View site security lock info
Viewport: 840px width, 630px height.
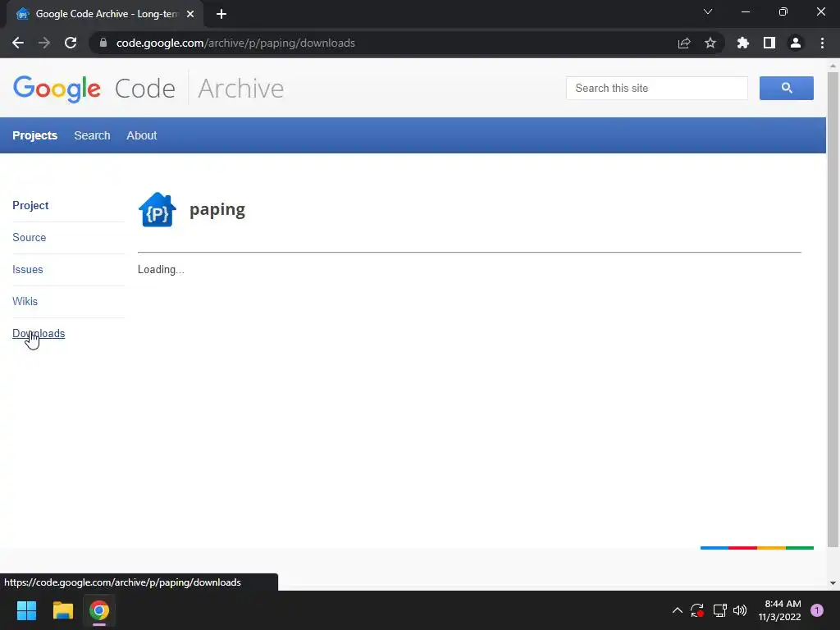[x=103, y=43]
